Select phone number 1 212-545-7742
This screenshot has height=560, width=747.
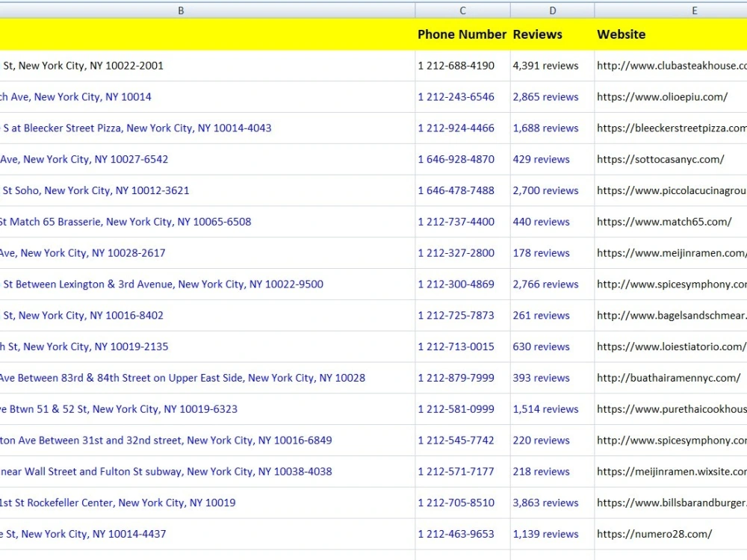456,440
